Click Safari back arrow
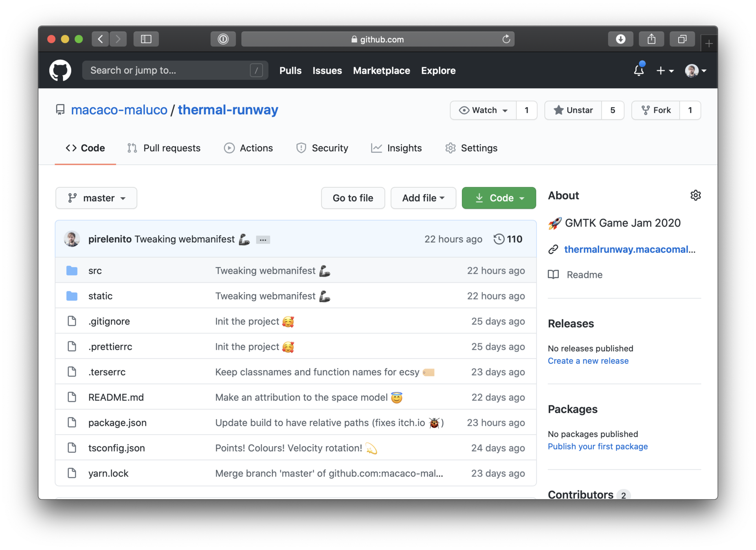 pyautogui.click(x=100, y=39)
